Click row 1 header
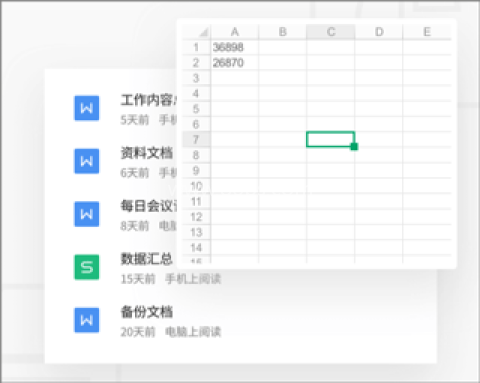Image resolution: width=480 pixels, height=383 pixels. 196,47
